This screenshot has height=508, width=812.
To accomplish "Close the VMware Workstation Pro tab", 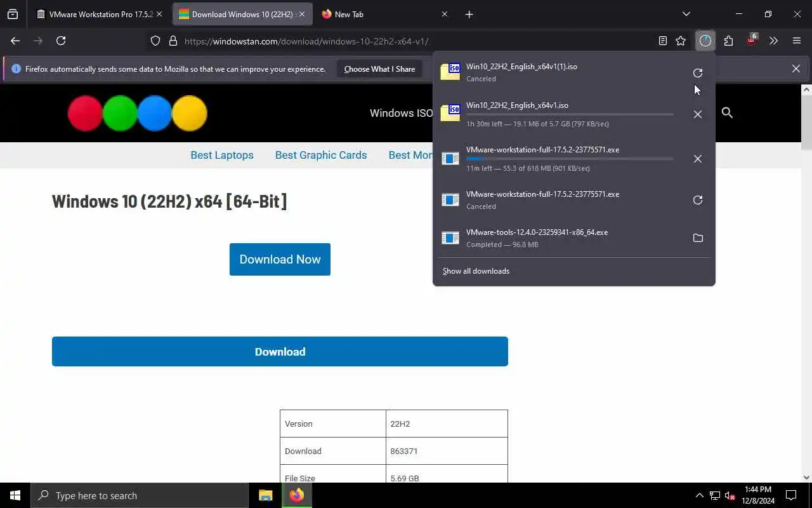I will pos(159,14).
